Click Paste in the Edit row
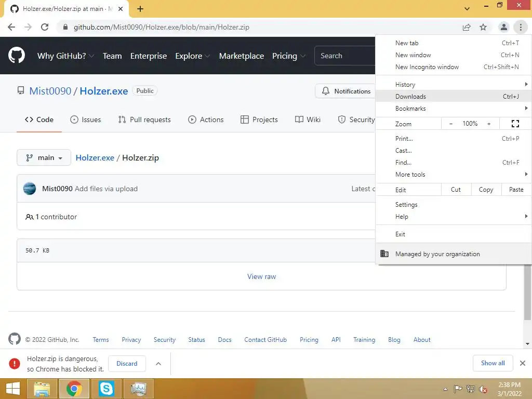532x399 pixels. point(516,190)
